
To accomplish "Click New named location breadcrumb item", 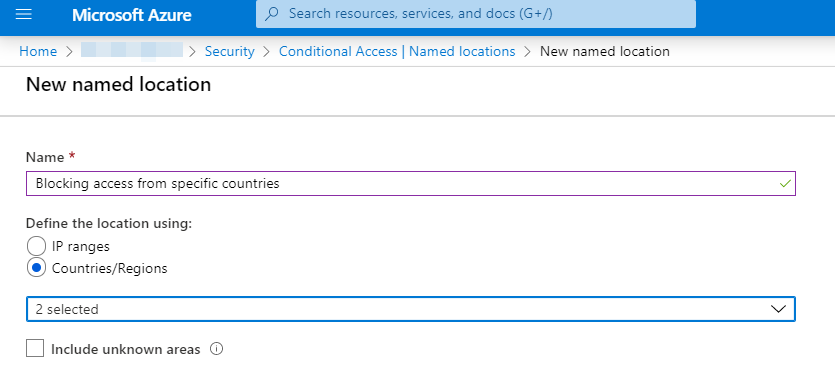I will pyautogui.click(x=605, y=52).
